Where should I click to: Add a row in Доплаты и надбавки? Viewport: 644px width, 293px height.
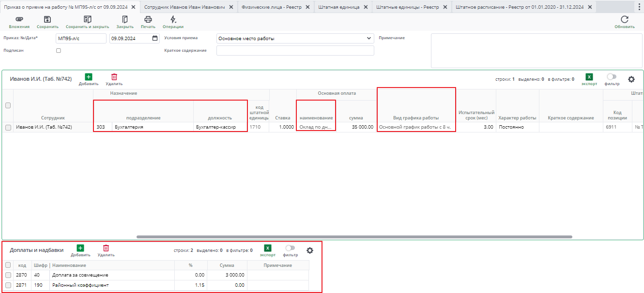80,248
